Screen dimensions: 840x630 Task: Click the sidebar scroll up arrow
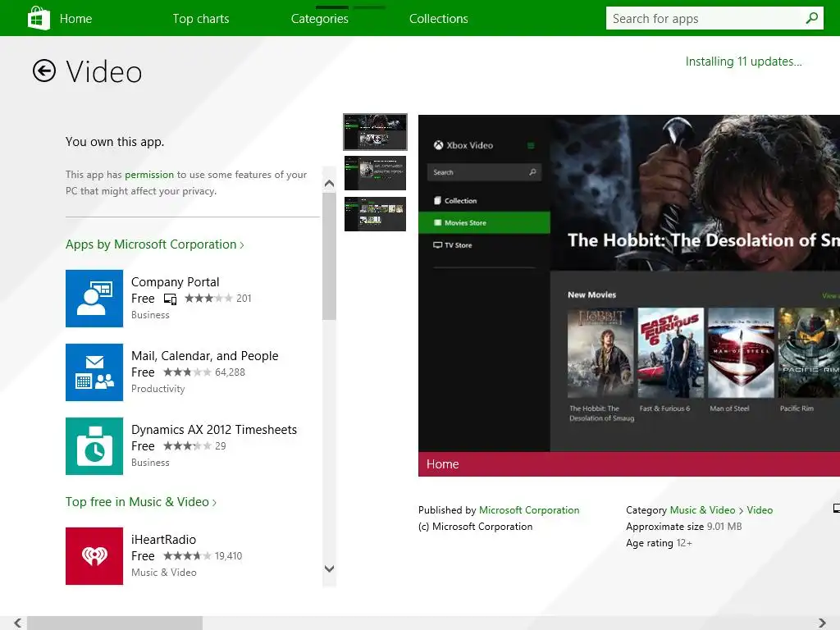[330, 184]
